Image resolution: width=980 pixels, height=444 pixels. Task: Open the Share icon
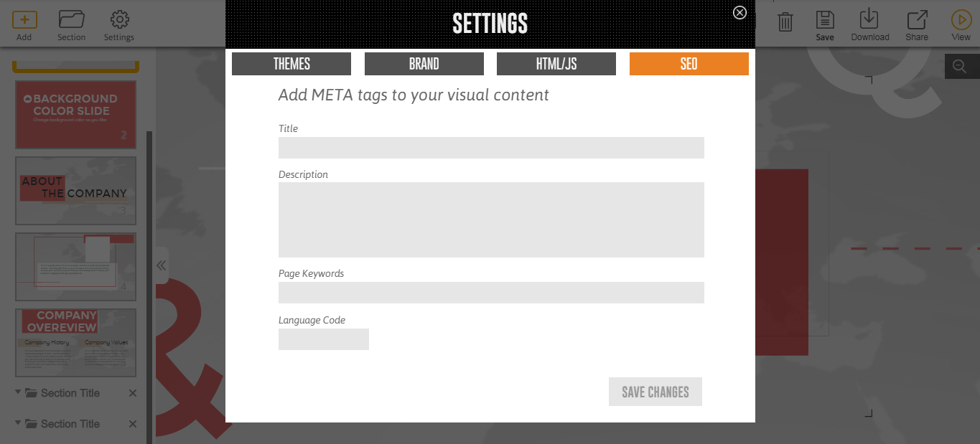[917, 20]
